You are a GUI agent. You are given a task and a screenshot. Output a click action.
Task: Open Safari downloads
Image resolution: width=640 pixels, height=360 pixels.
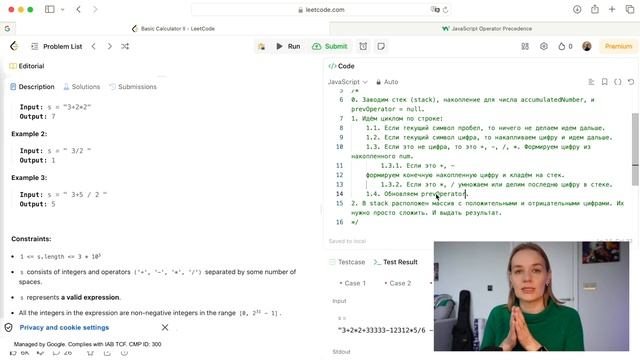(x=577, y=9)
